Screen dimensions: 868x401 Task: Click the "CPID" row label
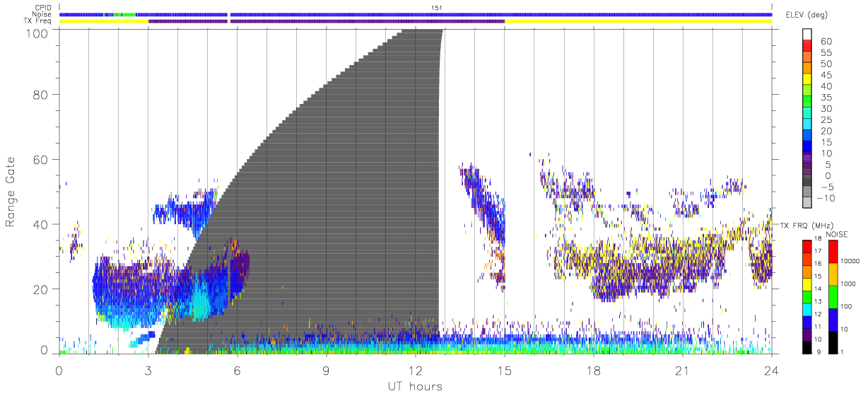(44, 8)
